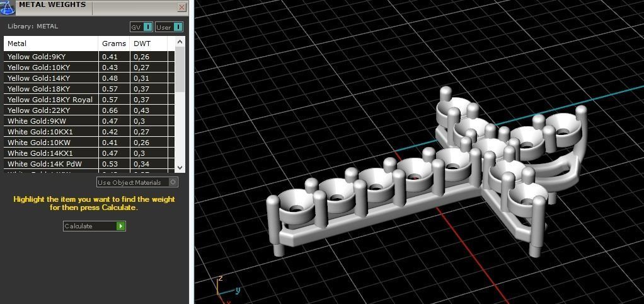Click the Metal column header
644x304 pixels.
pos(51,44)
